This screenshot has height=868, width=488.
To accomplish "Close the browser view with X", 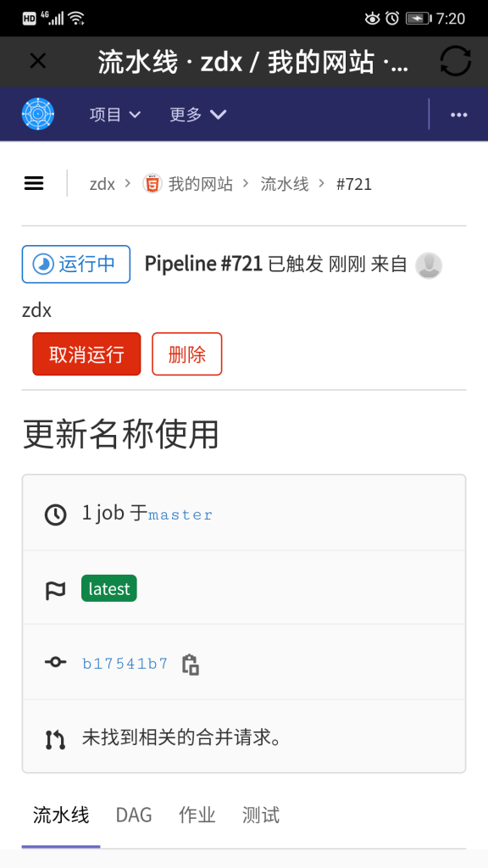I will [x=37, y=61].
